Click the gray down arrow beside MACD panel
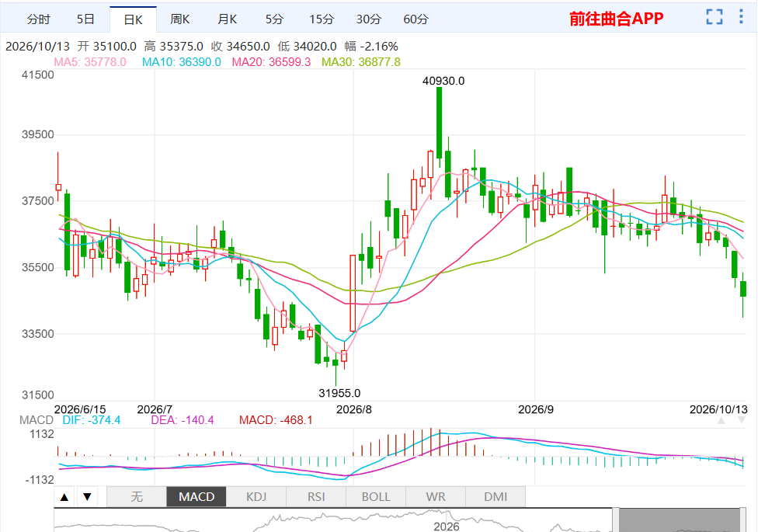This screenshot has height=532, width=758. tap(742, 420)
